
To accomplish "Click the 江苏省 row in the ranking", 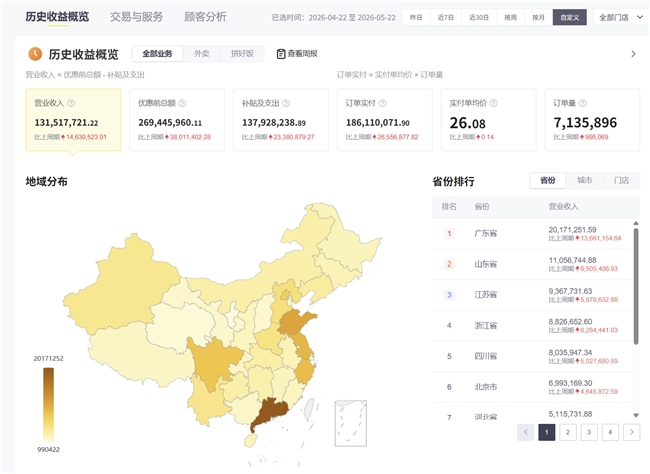I will click(x=532, y=295).
